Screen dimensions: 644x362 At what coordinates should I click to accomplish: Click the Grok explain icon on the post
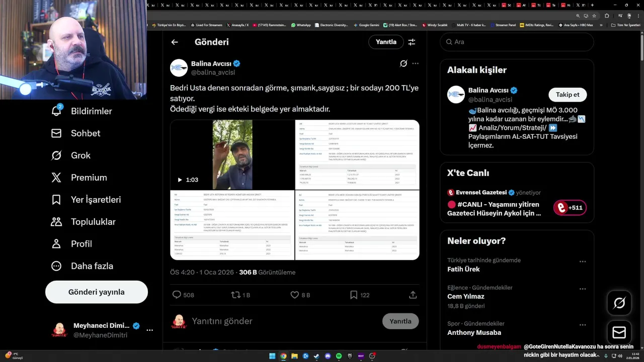pos(403,63)
